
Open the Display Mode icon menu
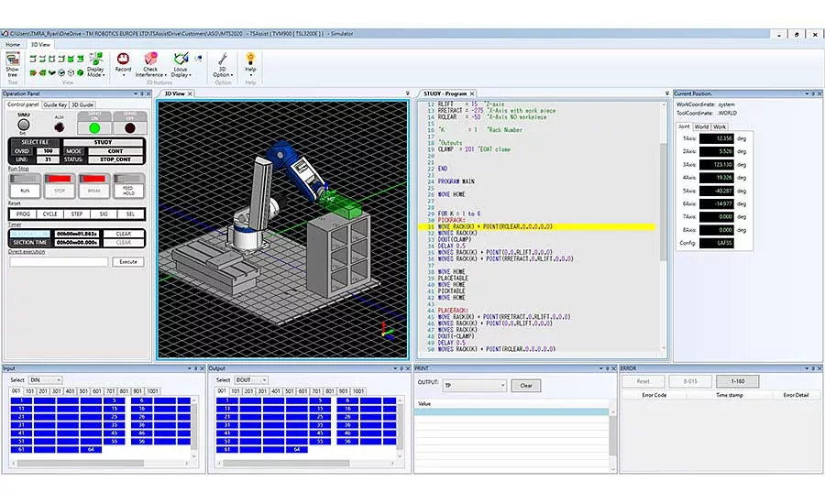point(95,65)
